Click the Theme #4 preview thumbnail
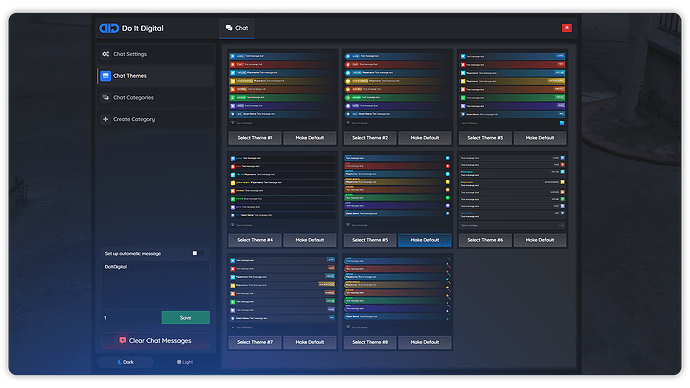 [x=282, y=191]
